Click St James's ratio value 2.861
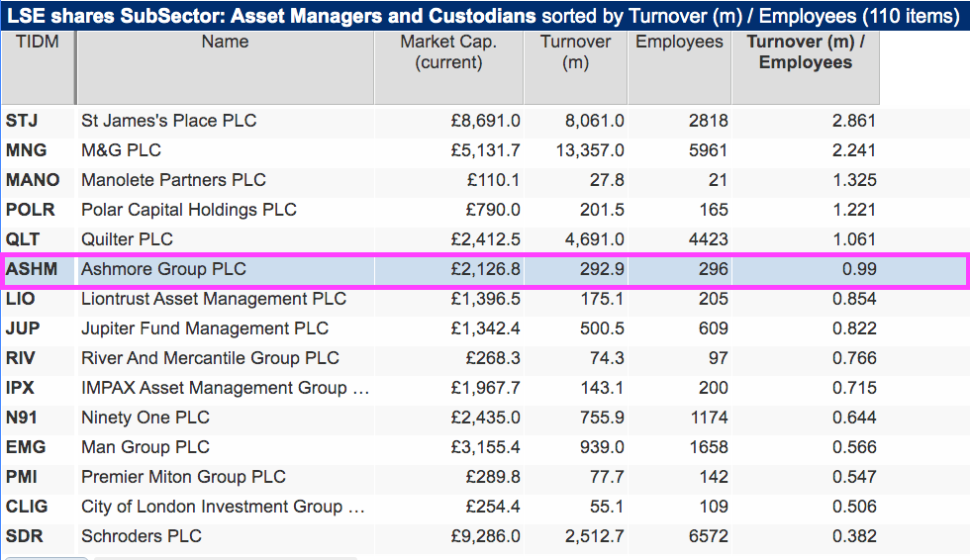 point(854,121)
